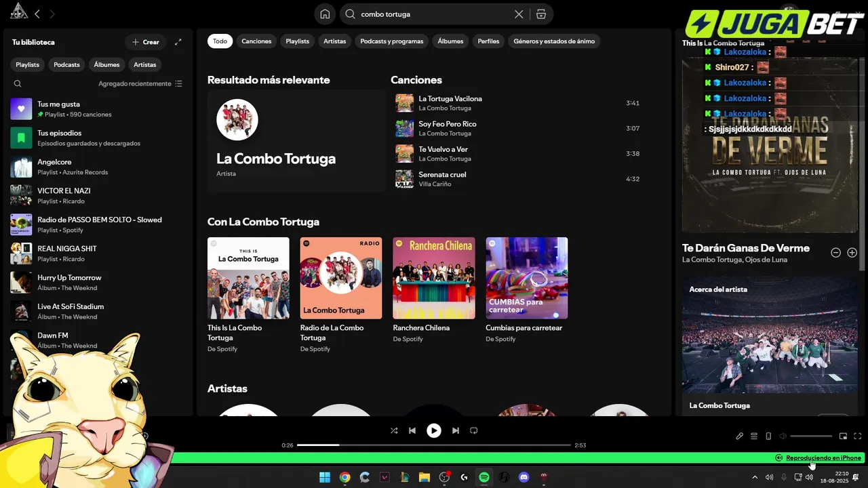
Task: Open Hurry Up Tomorrow album
Action: click(x=97, y=283)
